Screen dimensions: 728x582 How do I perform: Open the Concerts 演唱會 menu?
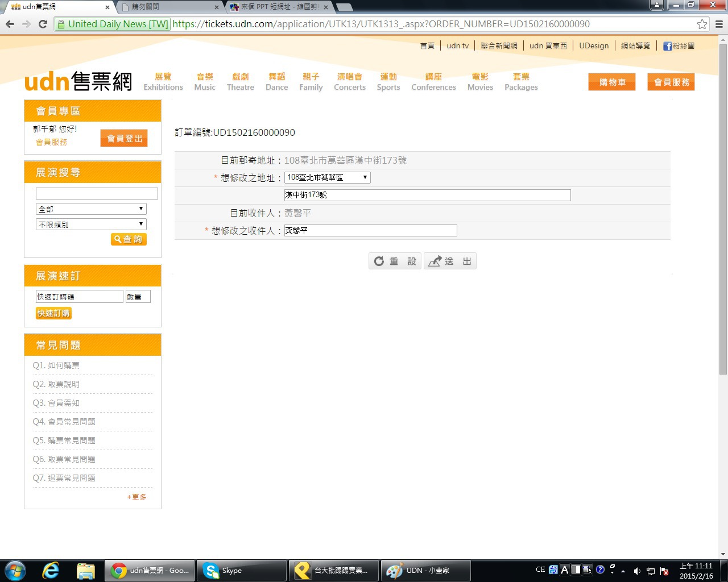click(349, 81)
